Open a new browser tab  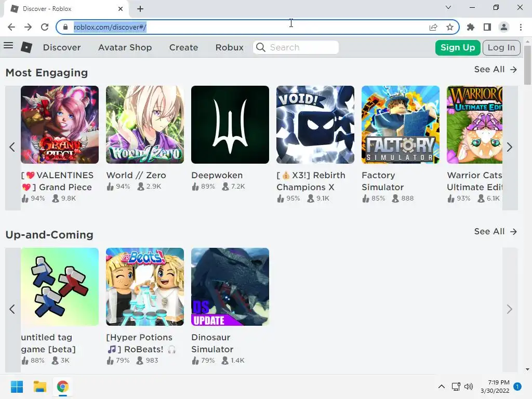click(140, 9)
